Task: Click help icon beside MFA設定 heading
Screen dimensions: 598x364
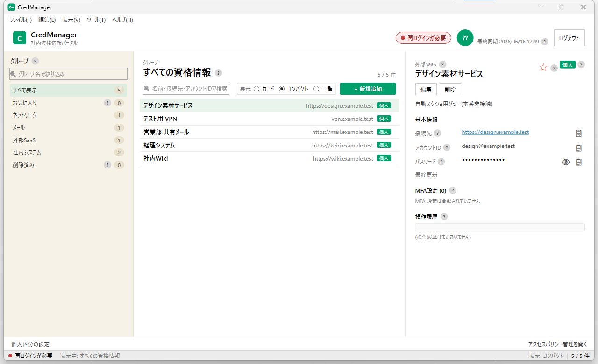Action: click(452, 190)
